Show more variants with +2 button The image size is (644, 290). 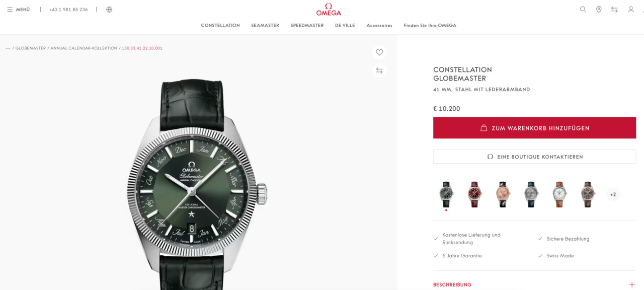613,194
